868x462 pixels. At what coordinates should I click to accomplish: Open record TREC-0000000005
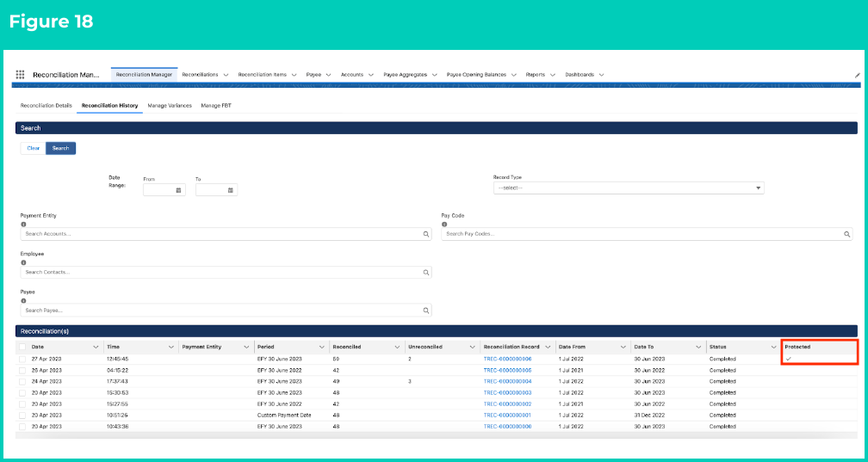click(508, 370)
